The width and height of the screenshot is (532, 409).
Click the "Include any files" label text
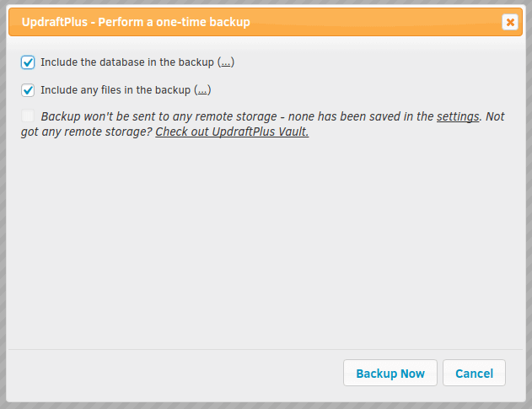(x=81, y=90)
